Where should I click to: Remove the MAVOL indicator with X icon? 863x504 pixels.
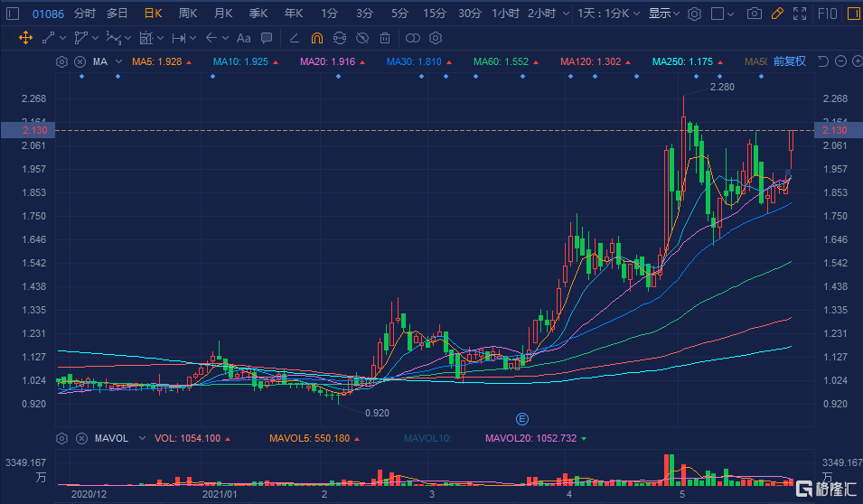point(80,438)
